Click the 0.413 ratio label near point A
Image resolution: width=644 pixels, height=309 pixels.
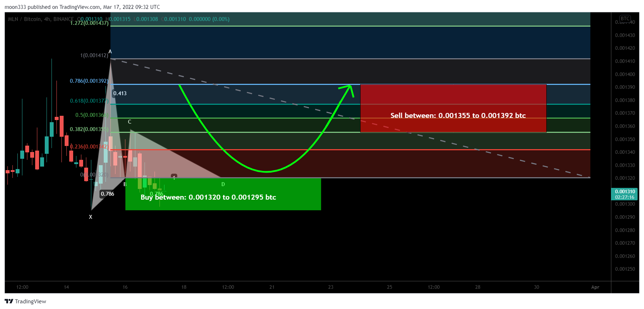pyautogui.click(x=120, y=93)
